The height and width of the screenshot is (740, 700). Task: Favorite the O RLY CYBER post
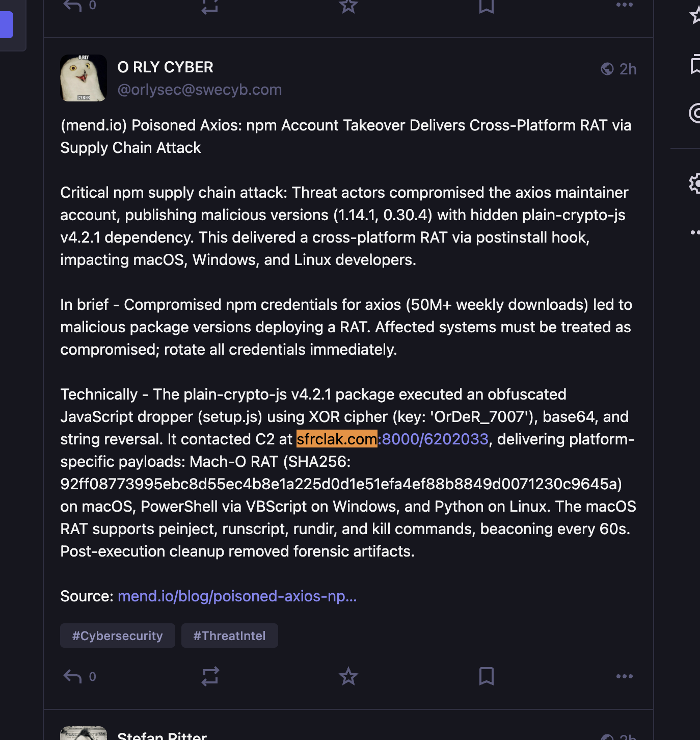click(x=348, y=676)
